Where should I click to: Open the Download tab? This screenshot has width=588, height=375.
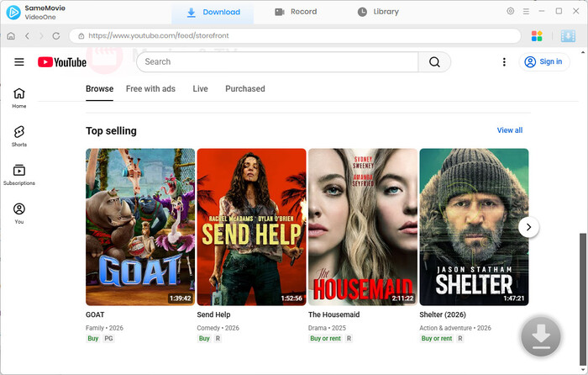(213, 13)
